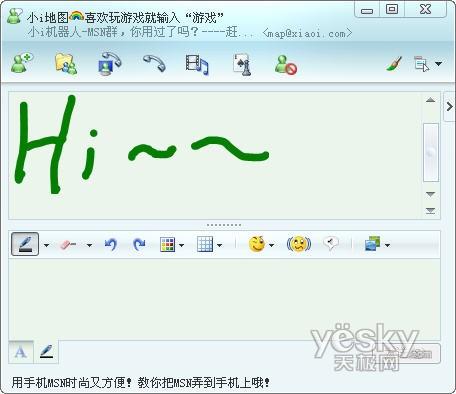Open the share files folder icon
The image size is (456, 394).
66,64
